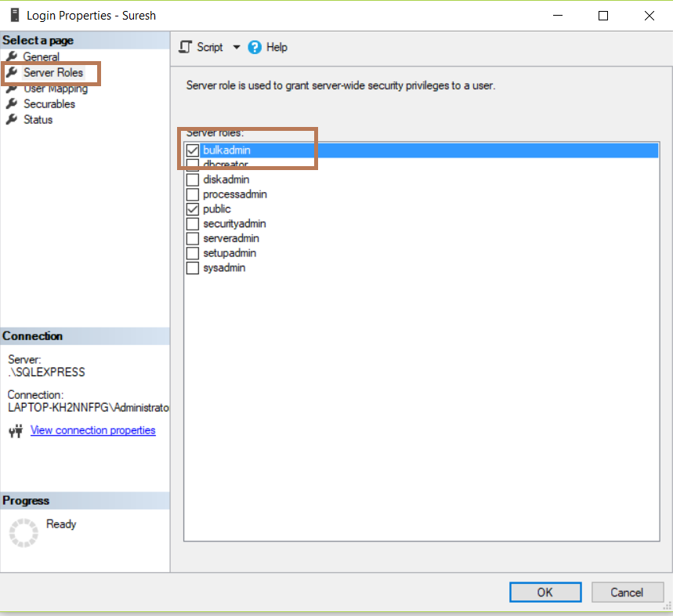Screen dimensions: 673x616
Task: Enable the dbcreator server role
Action: (192, 164)
